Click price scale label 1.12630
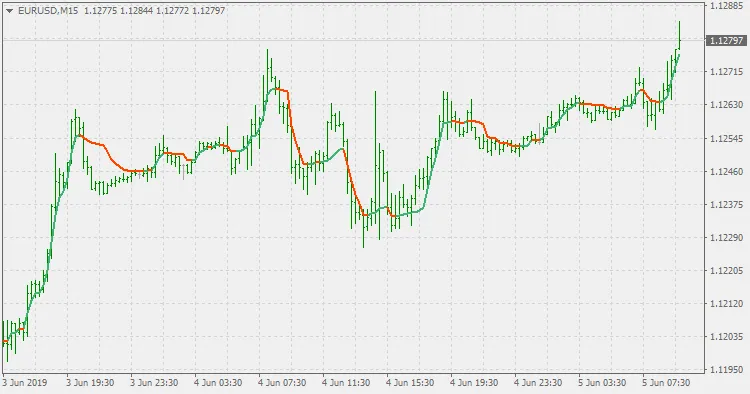 726,105
